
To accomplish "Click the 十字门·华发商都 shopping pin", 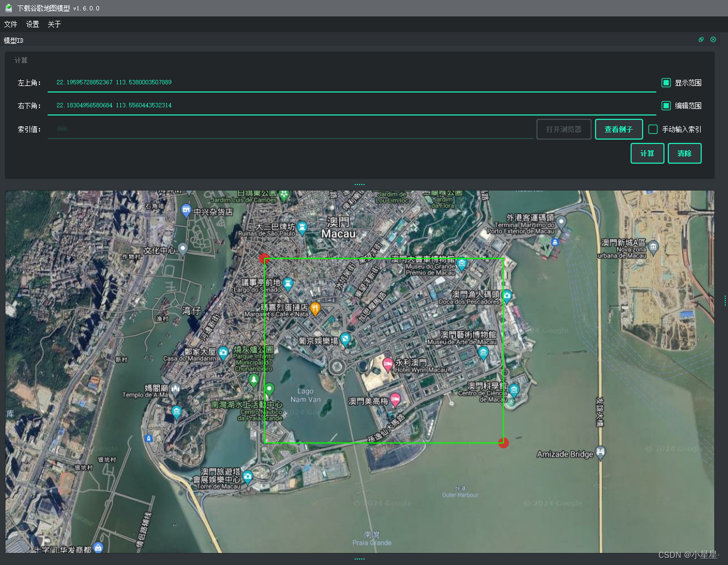I will (98, 546).
